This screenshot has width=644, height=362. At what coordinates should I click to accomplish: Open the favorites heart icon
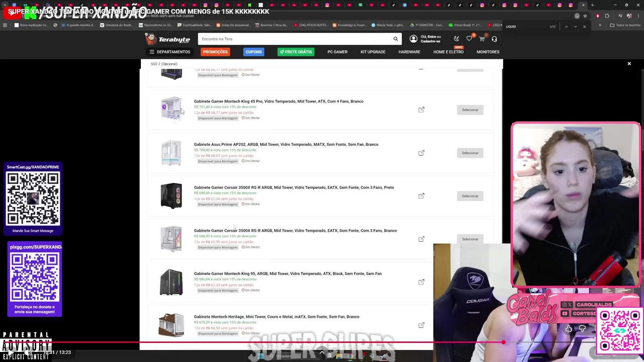coord(469,39)
